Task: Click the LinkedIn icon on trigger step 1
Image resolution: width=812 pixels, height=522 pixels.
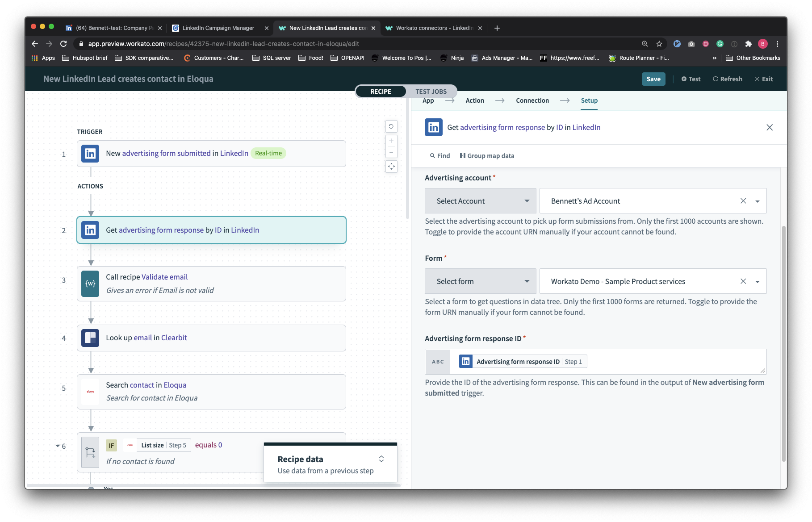Action: tap(90, 153)
